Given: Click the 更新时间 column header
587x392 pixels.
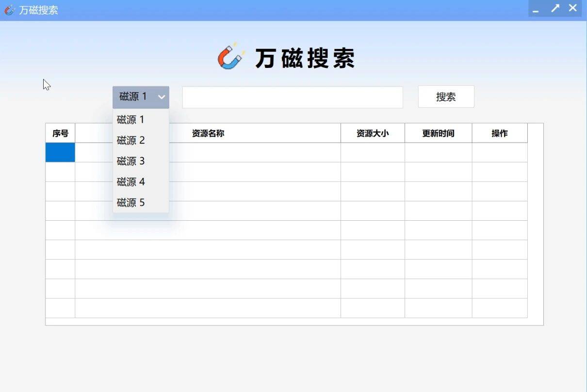Looking at the screenshot, I should (438, 133).
